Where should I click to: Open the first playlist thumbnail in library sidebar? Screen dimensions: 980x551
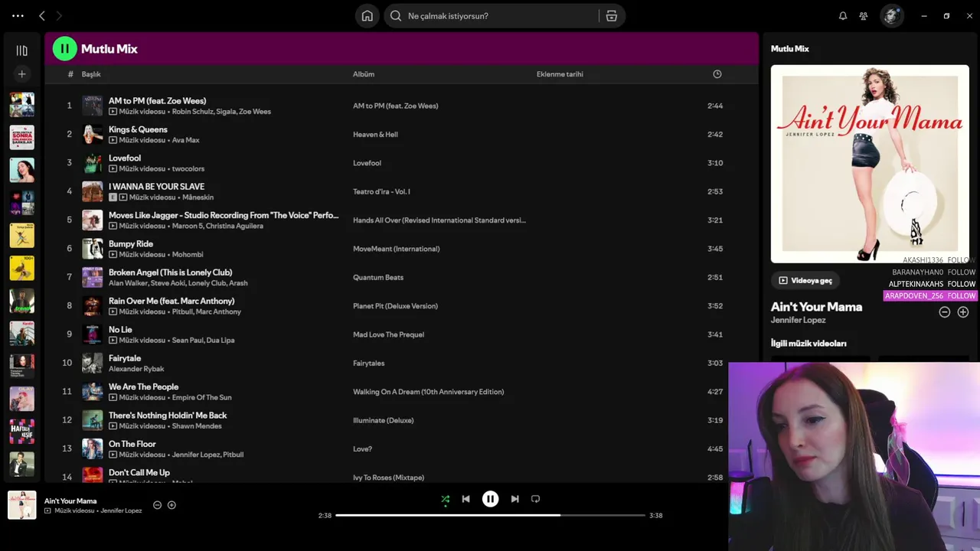pyautogui.click(x=21, y=104)
